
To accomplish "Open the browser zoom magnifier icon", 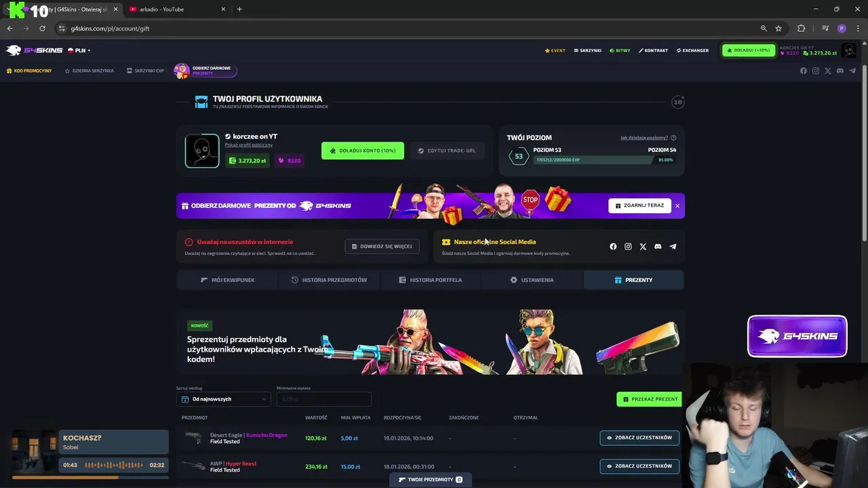I will coord(764,28).
